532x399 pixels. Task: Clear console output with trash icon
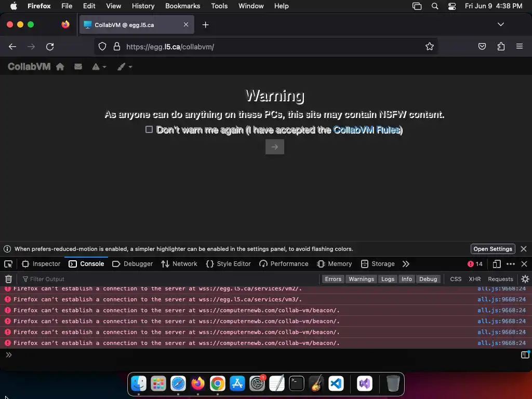(8, 279)
